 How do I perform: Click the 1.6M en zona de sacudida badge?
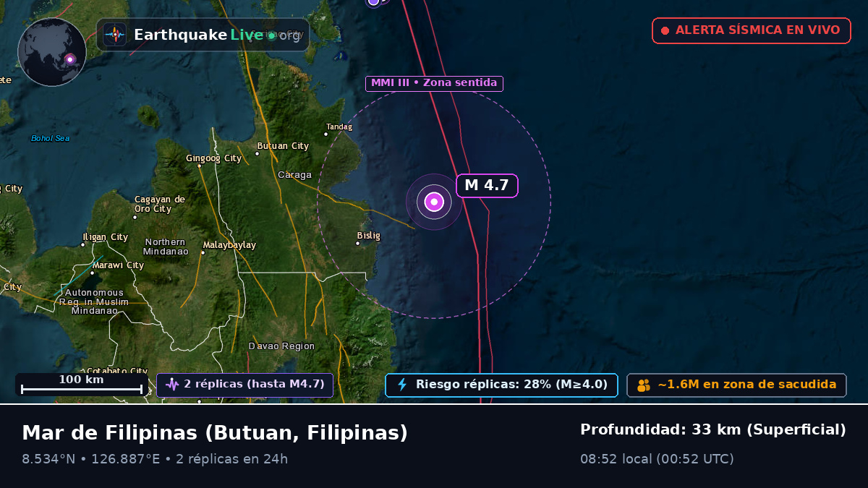(x=736, y=385)
